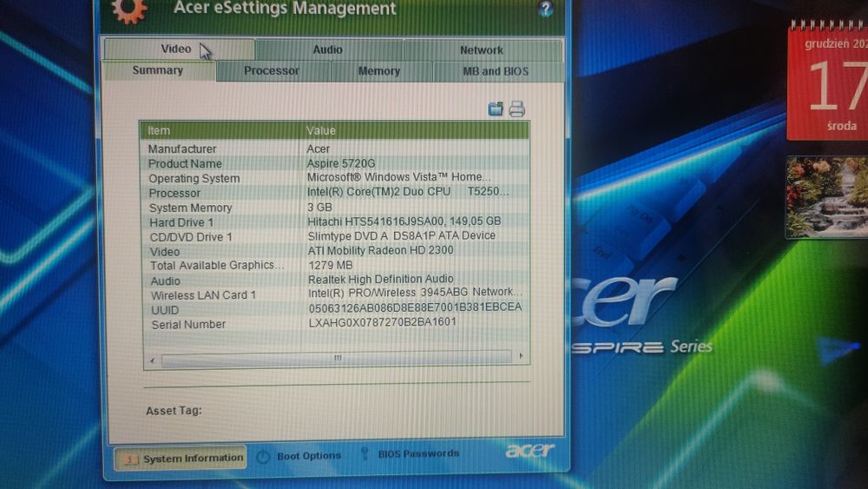Click the Realtek High Definition Audio value

pos(381,279)
